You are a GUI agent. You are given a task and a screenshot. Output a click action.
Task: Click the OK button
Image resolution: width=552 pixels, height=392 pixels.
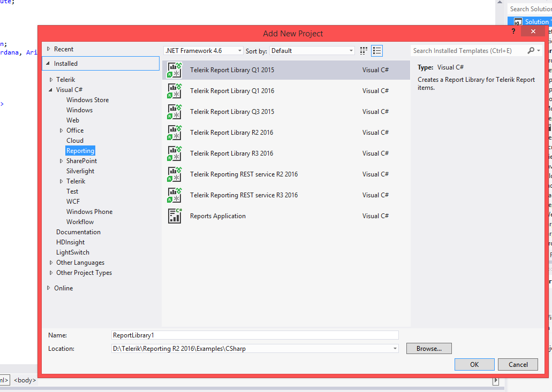coord(474,365)
